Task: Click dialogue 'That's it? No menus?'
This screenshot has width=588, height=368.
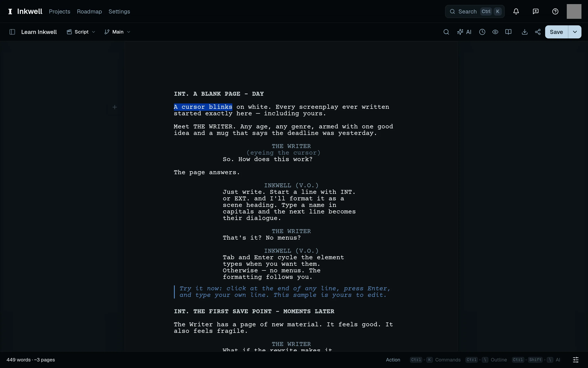Action: tap(262, 238)
